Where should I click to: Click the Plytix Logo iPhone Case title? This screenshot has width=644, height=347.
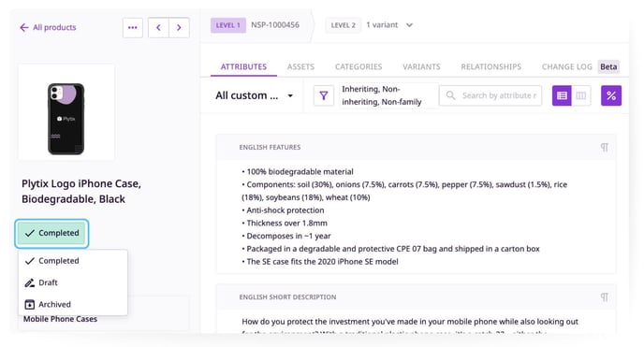pos(81,191)
